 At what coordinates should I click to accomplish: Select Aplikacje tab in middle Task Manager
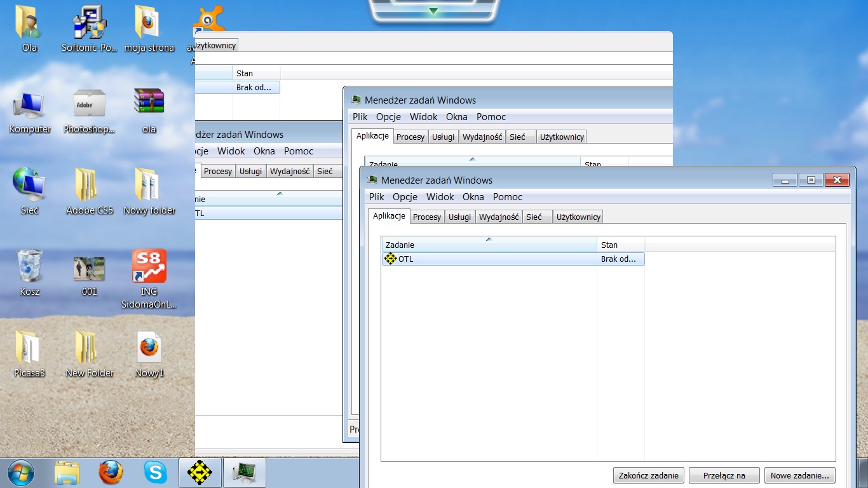point(372,136)
